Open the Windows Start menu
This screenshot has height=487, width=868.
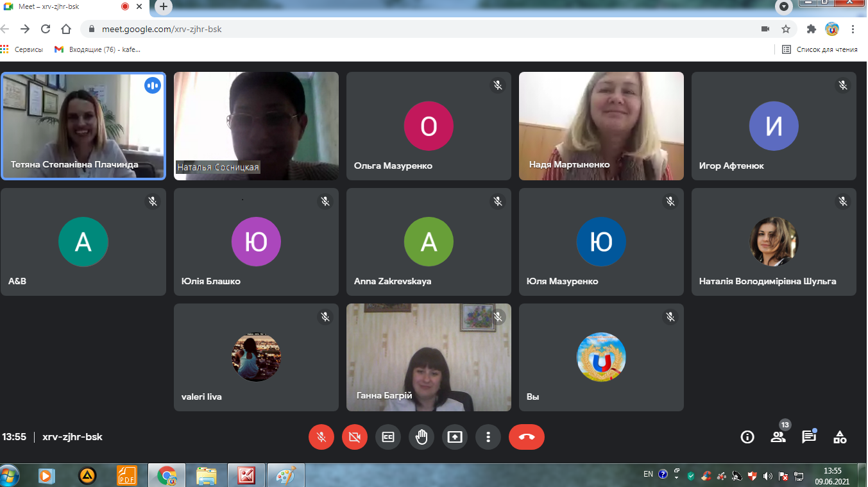(x=10, y=476)
